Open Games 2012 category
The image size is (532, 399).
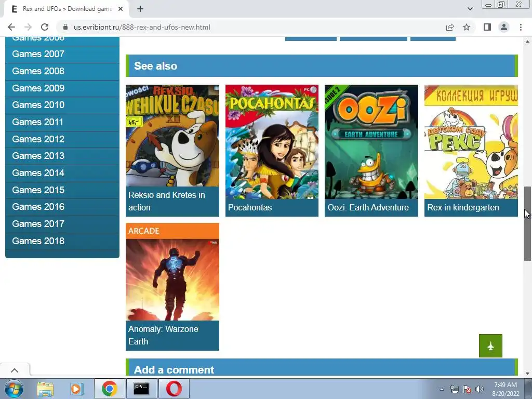tap(62, 139)
